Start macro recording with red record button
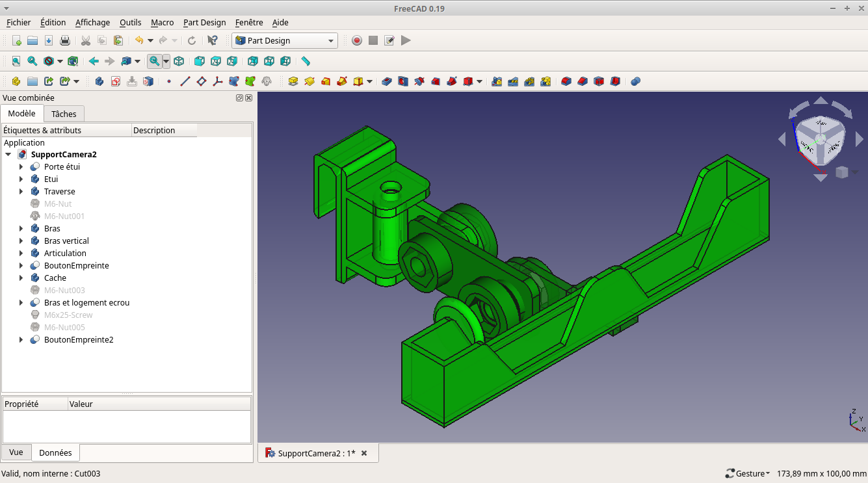Viewport: 868px width, 483px height. click(357, 40)
